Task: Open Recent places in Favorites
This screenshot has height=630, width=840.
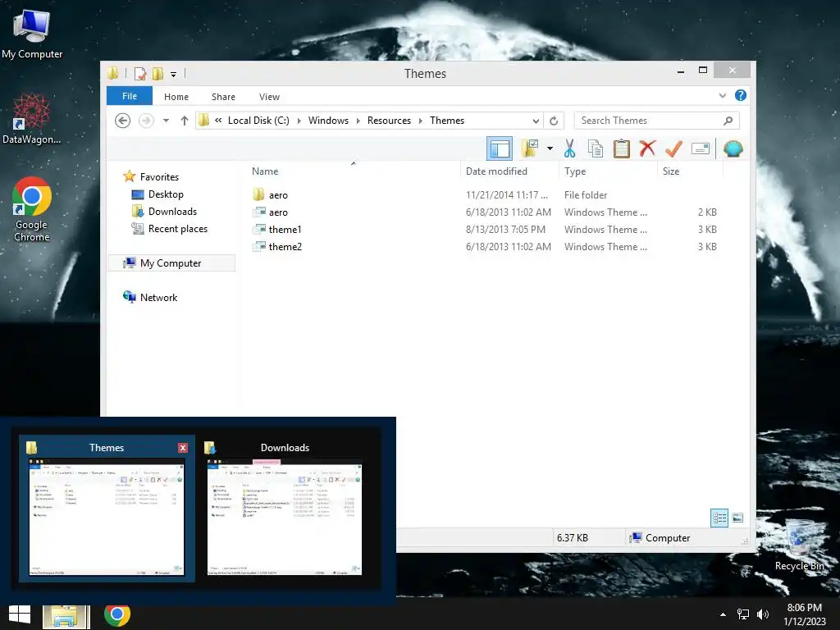Action: coord(178,229)
